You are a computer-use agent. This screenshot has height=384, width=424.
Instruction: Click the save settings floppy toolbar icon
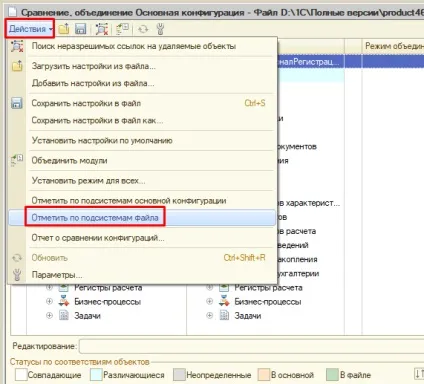[80, 29]
